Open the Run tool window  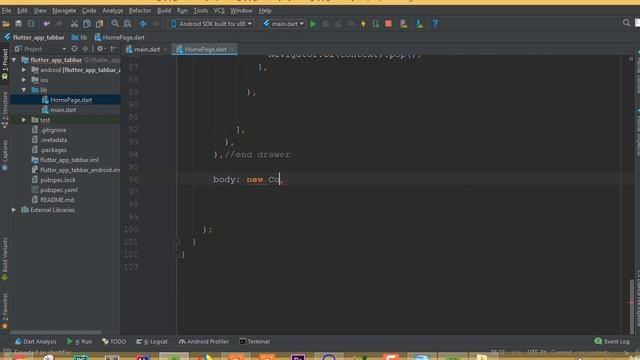point(80,342)
